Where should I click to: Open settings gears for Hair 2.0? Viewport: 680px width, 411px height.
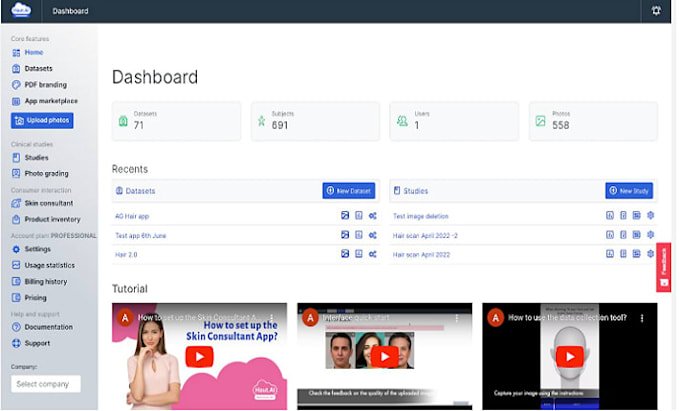click(373, 254)
